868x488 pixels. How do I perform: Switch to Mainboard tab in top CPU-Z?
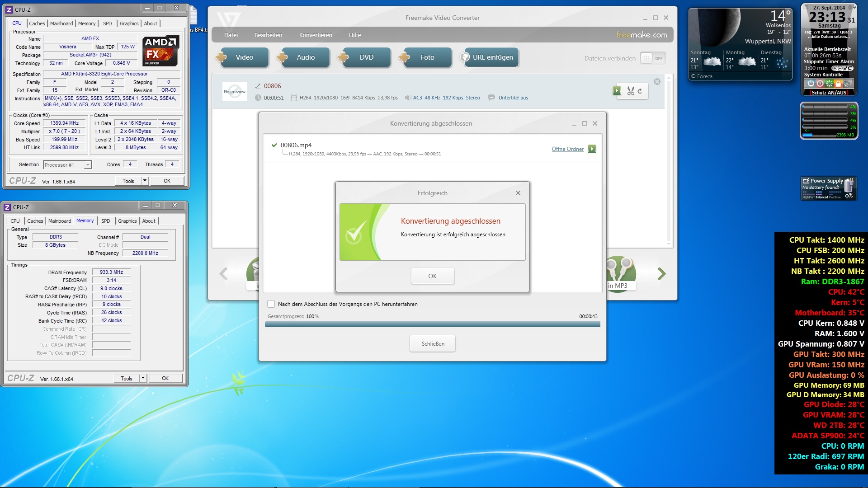pyautogui.click(x=61, y=23)
